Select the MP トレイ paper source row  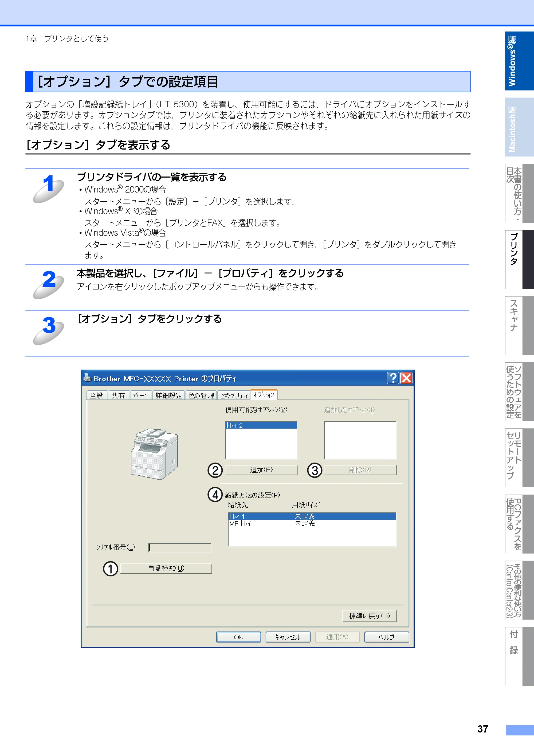click(312, 523)
